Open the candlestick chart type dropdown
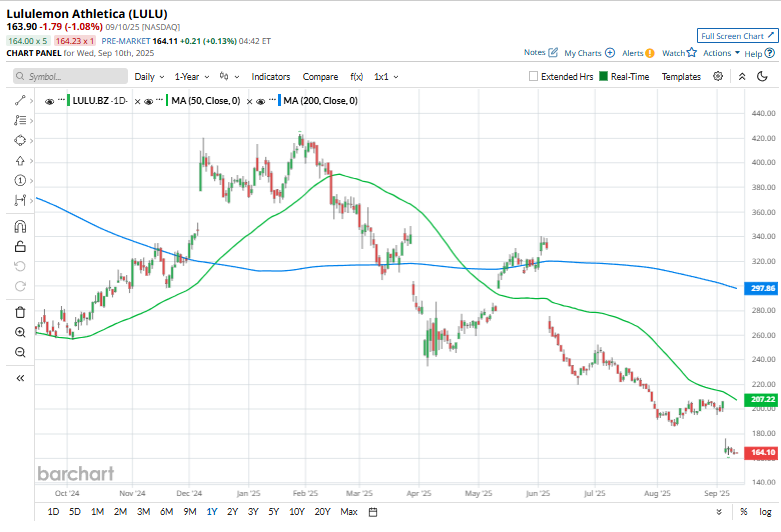Image resolution: width=781 pixels, height=532 pixels. [x=230, y=77]
